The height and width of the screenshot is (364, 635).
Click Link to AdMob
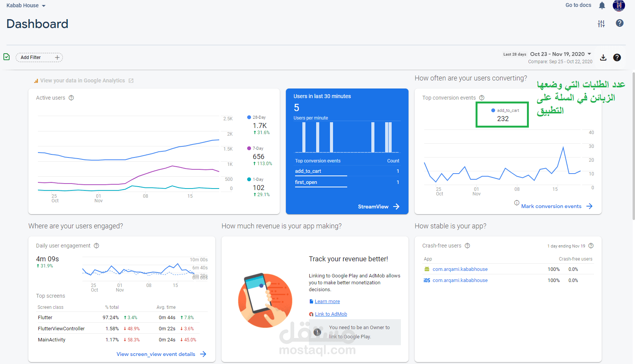[331, 314]
